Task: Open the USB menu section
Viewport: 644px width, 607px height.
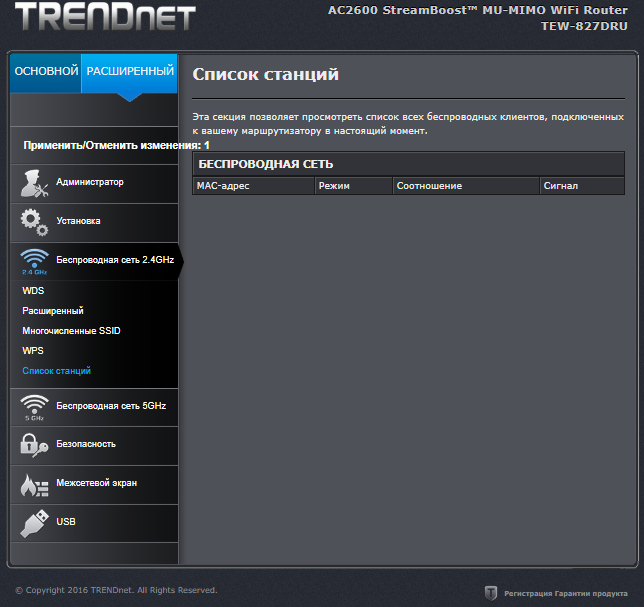Action: pyautogui.click(x=94, y=523)
